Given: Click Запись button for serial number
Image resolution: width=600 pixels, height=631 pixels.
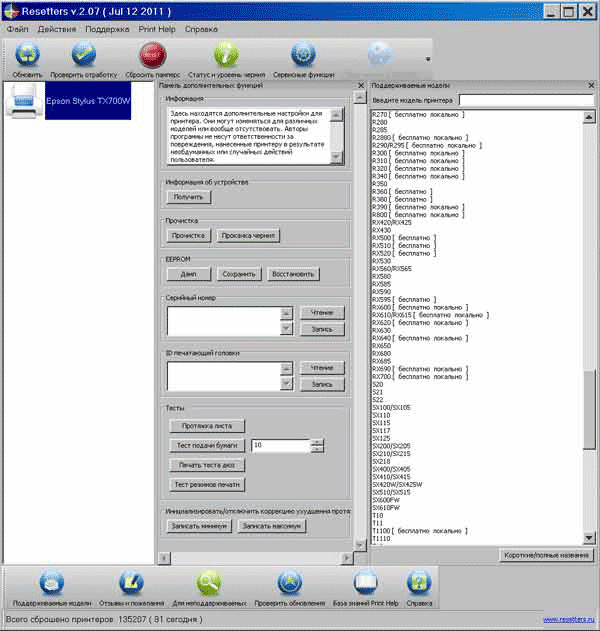Looking at the screenshot, I should click(x=322, y=329).
